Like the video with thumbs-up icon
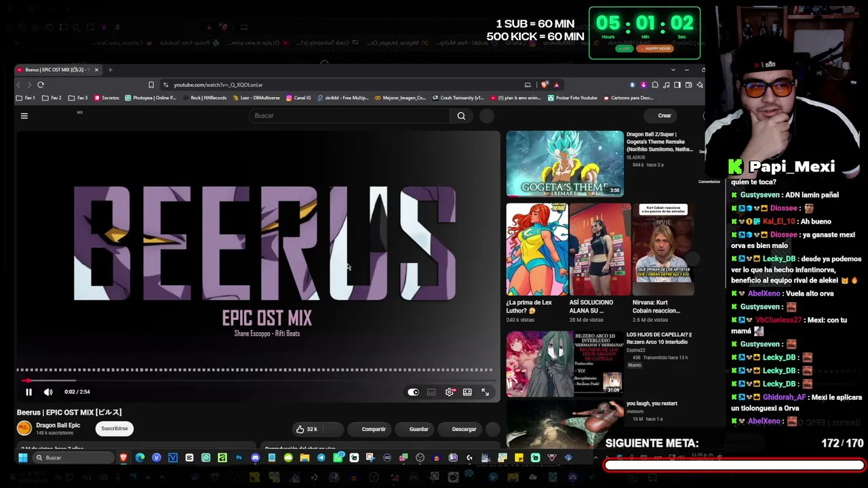The width and height of the screenshot is (868, 488). click(x=300, y=429)
